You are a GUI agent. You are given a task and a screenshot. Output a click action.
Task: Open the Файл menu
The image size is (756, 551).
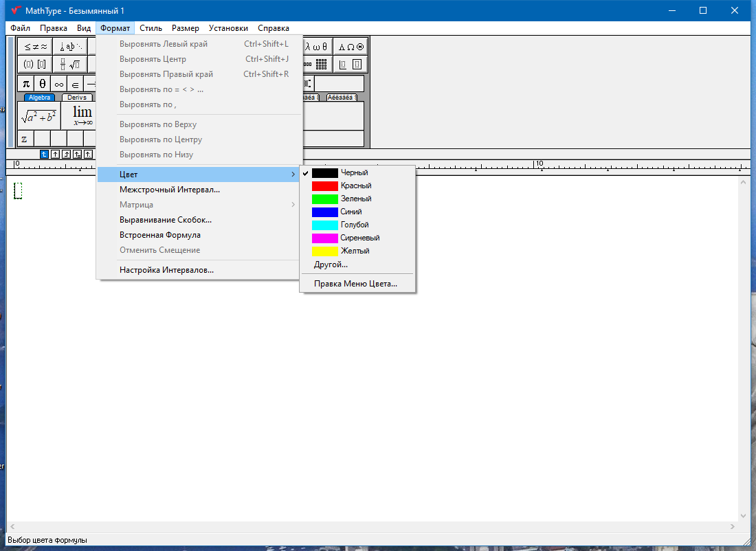[x=20, y=28]
